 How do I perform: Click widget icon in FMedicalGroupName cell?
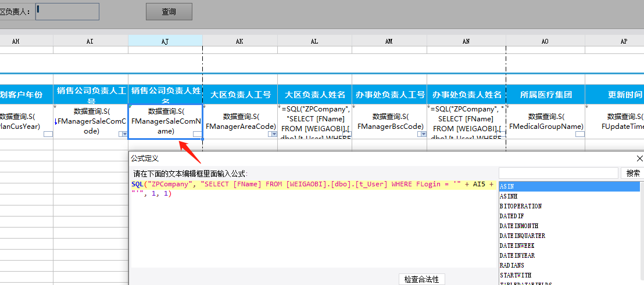pos(580,134)
